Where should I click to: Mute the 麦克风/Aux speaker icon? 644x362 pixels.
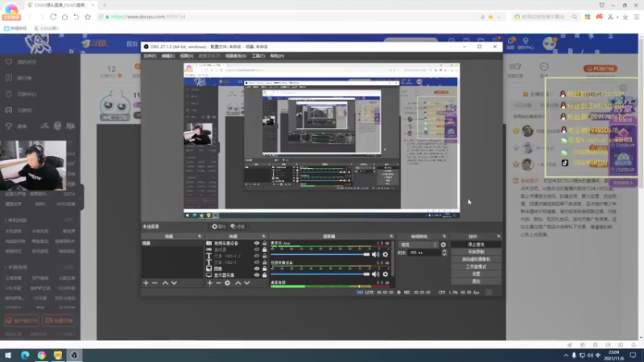(375, 254)
